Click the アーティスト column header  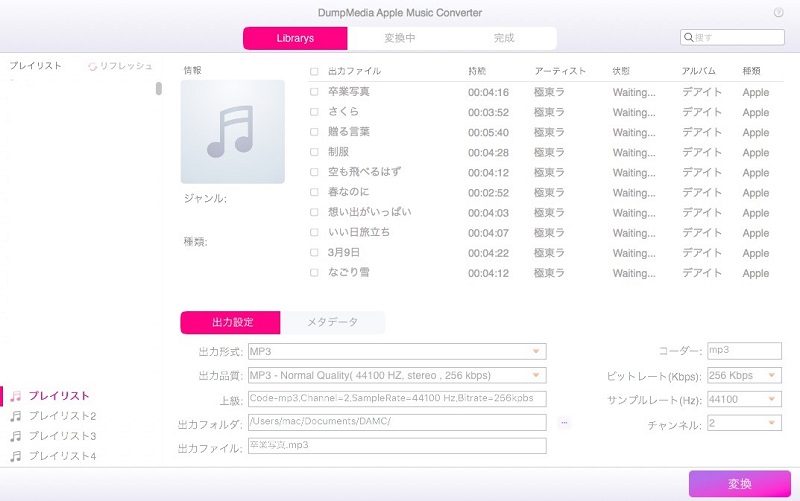560,71
